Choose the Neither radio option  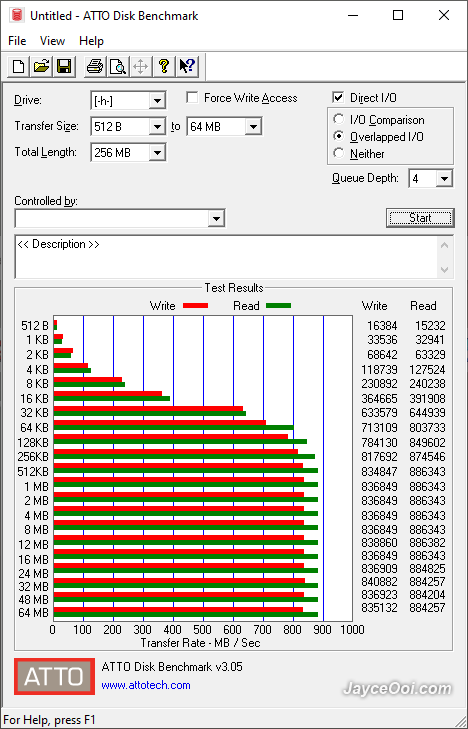tap(339, 153)
